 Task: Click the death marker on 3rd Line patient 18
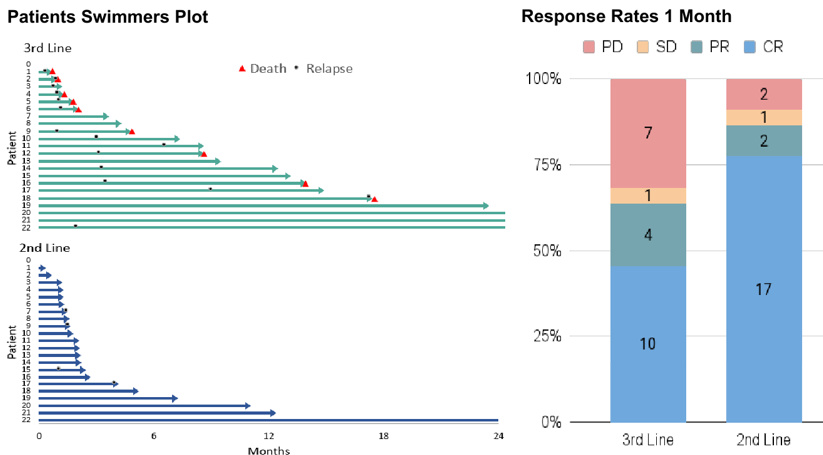pyautogui.click(x=374, y=199)
